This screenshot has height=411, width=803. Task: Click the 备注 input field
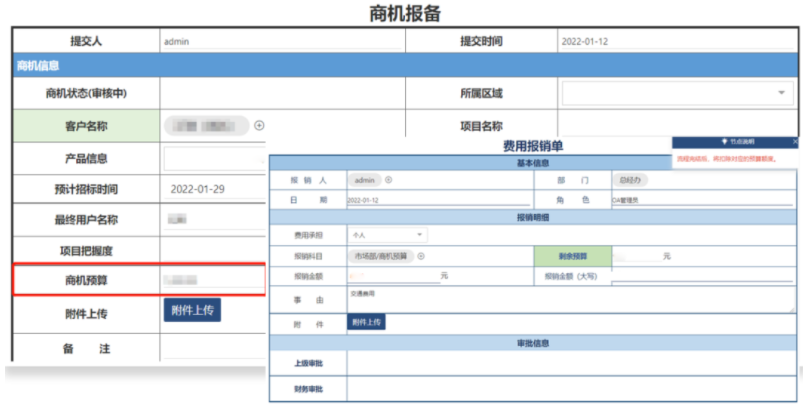[214, 349]
